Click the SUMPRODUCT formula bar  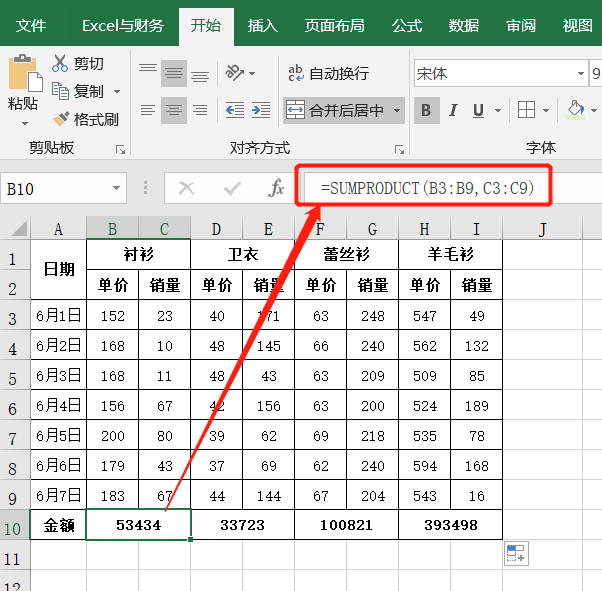[453, 188]
